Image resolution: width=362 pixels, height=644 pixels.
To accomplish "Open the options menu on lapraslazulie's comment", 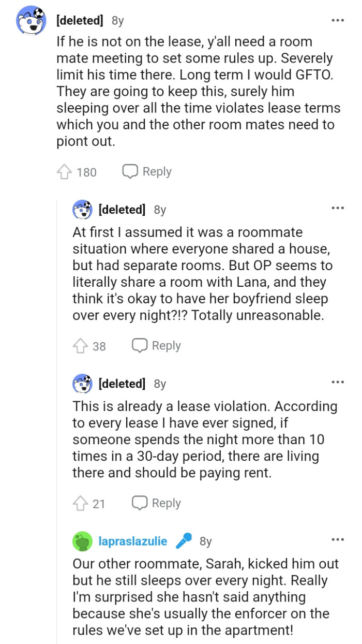I will point(337,540).
